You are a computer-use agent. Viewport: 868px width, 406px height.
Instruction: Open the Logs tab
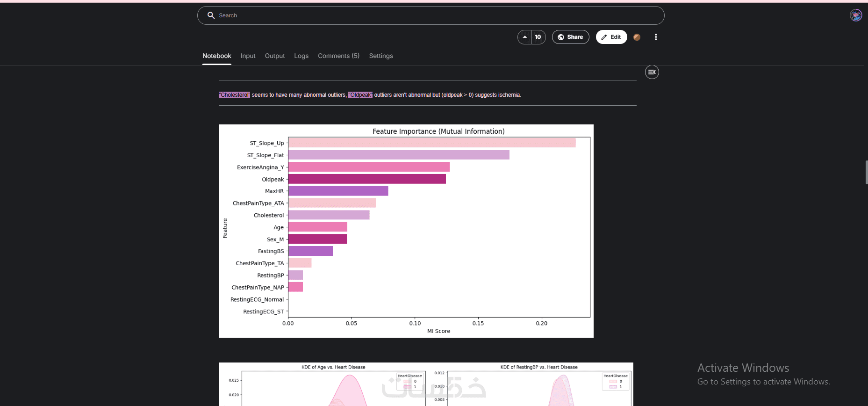[x=301, y=56]
